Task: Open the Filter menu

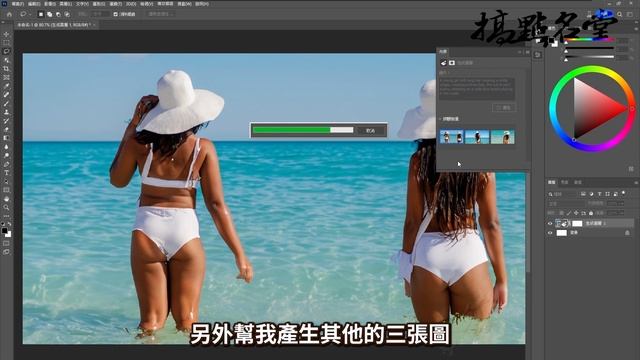Action: click(116, 4)
